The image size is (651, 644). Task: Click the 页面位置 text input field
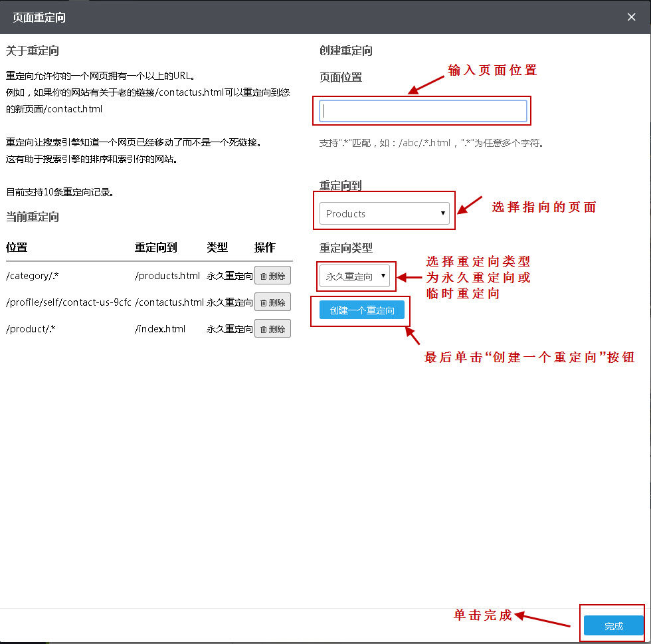pyautogui.click(x=423, y=111)
